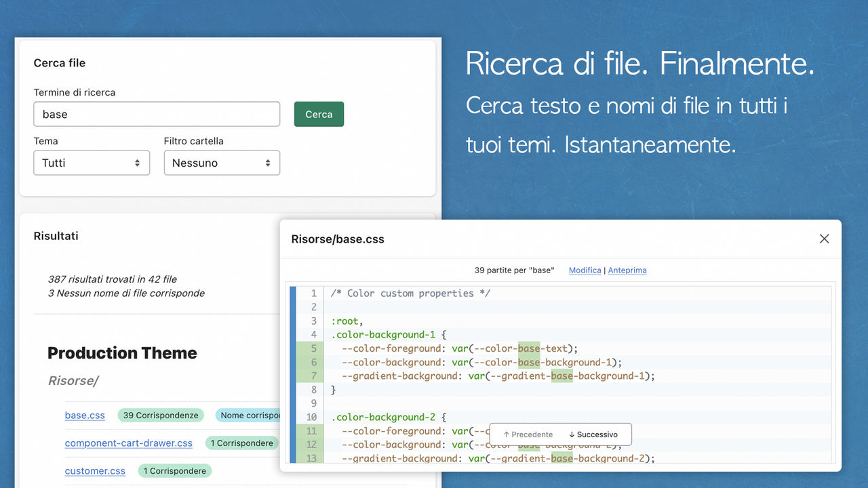Click the green Cerca button

pos(319,114)
